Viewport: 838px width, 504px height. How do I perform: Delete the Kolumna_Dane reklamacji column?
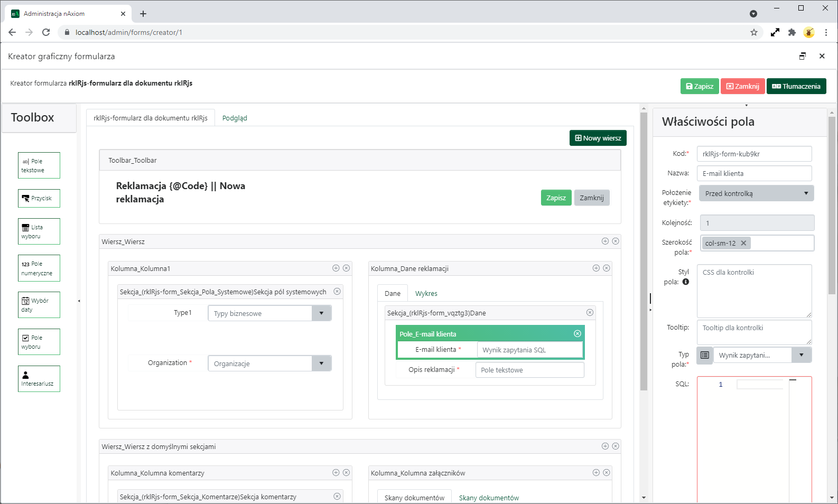[x=607, y=268]
